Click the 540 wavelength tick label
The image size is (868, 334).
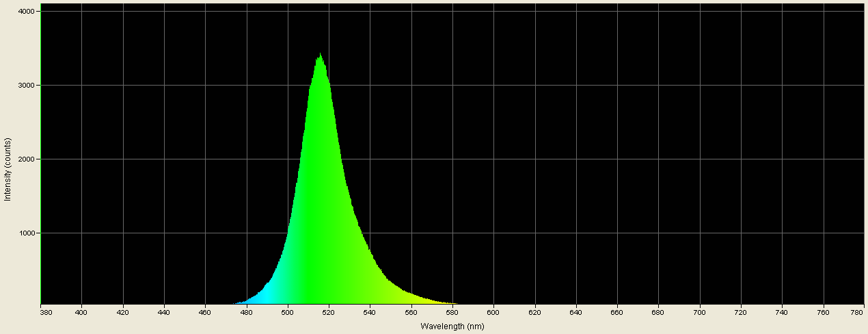point(370,312)
